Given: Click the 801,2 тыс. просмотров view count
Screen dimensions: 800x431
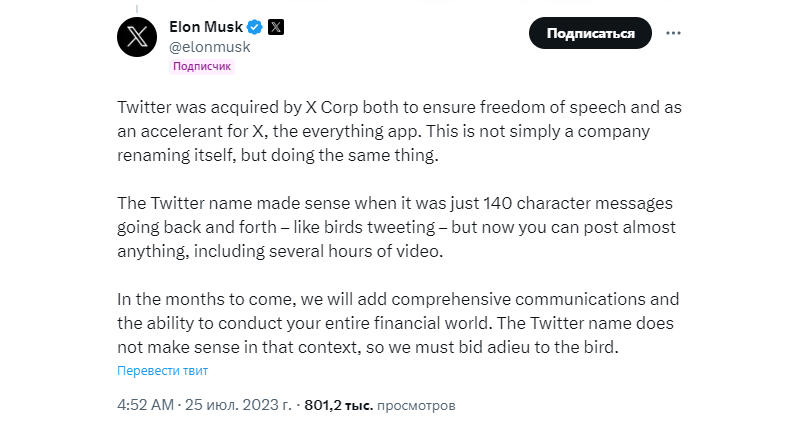Looking at the screenshot, I should point(379,406).
